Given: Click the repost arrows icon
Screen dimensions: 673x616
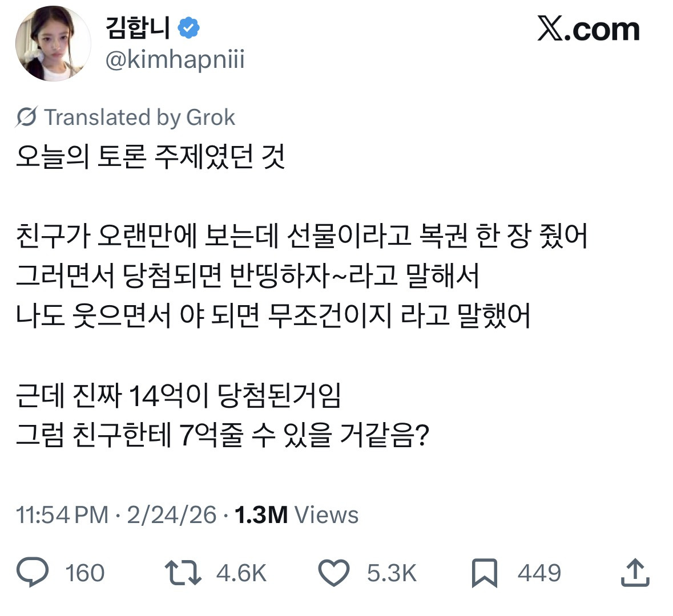Looking at the screenshot, I should point(183,573).
